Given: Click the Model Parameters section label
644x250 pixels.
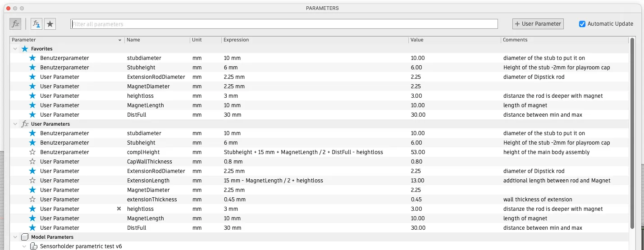Looking at the screenshot, I should coord(52,237).
